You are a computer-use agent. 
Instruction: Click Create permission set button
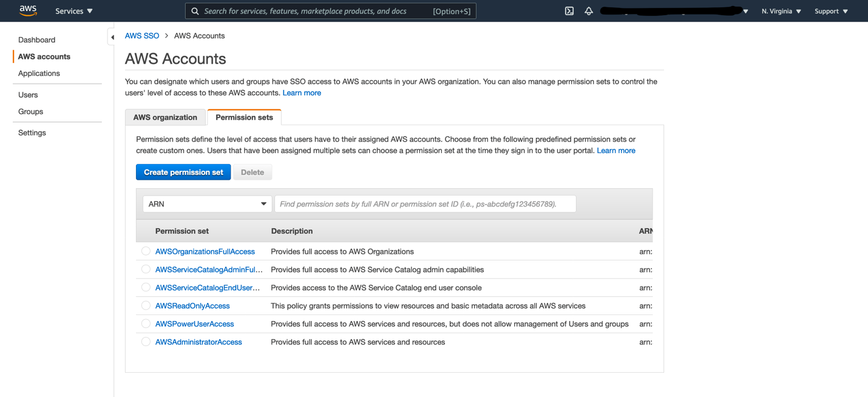pos(183,172)
